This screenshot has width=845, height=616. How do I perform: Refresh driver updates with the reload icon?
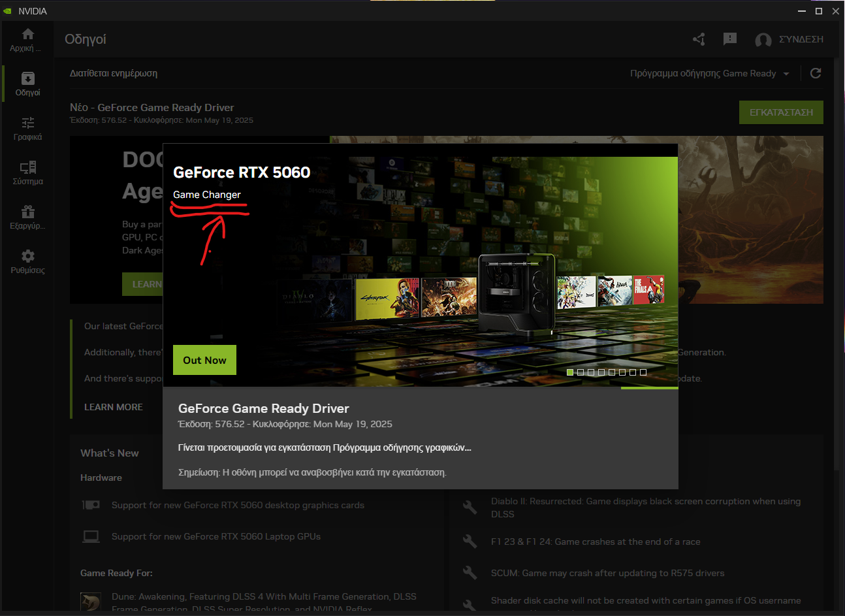point(816,73)
